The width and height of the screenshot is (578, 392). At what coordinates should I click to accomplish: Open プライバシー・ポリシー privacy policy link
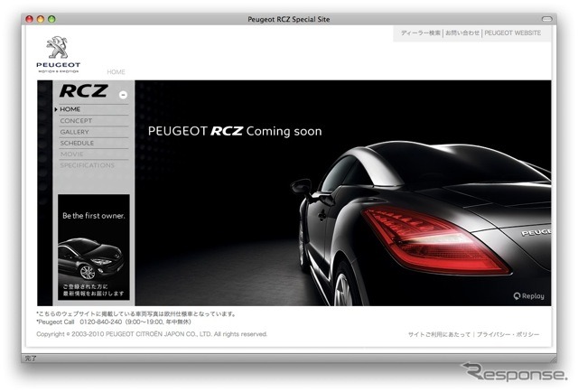point(508,334)
